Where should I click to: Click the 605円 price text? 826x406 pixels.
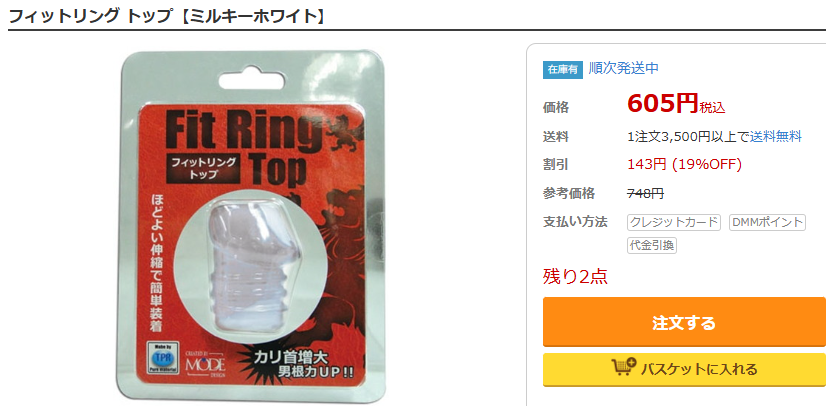tap(663, 103)
